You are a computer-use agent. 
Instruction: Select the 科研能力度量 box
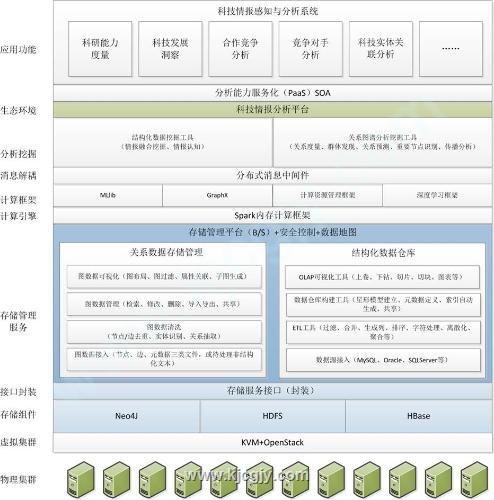point(100,49)
